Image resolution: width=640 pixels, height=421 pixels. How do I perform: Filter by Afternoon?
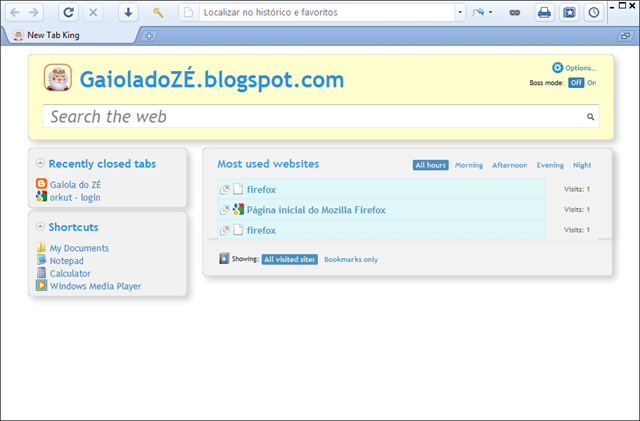(509, 165)
